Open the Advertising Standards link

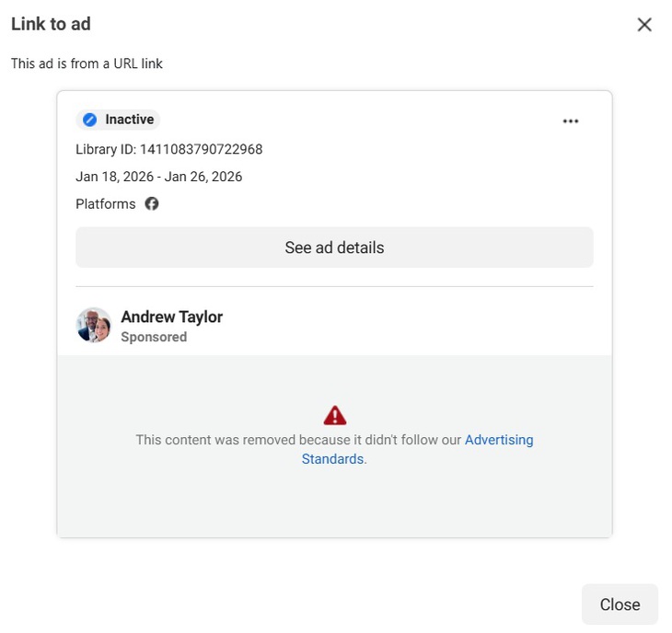498,440
